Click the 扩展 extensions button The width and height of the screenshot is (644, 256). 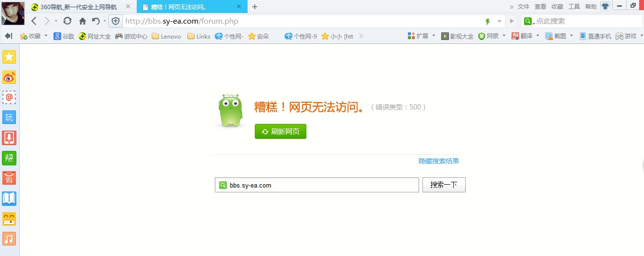click(x=418, y=36)
